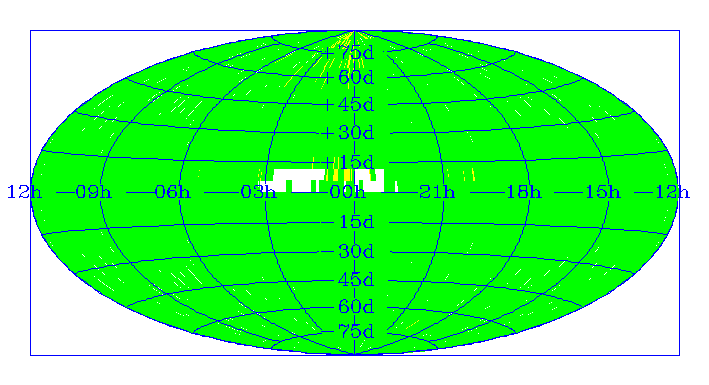Click the +45d declination label

348,105
